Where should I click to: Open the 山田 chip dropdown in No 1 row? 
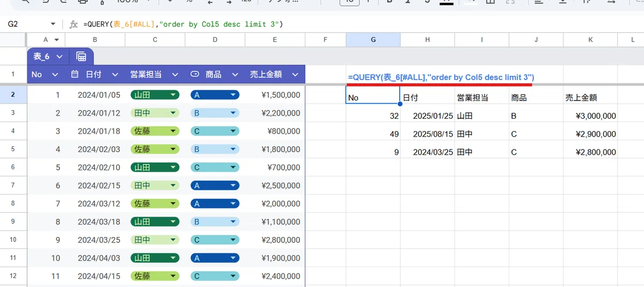tap(173, 95)
